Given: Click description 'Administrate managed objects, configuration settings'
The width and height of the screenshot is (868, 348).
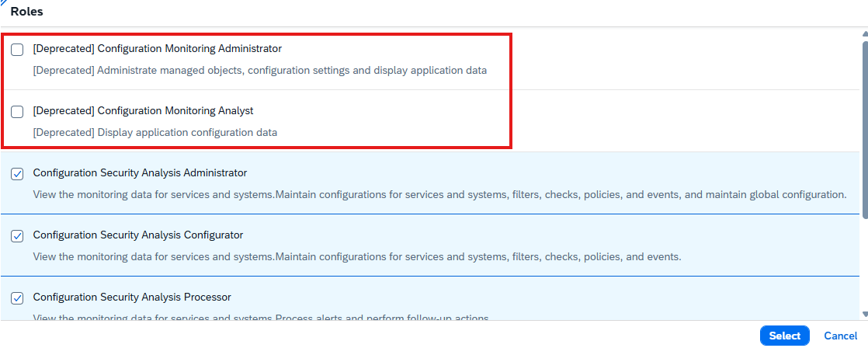Looking at the screenshot, I should click(x=260, y=71).
